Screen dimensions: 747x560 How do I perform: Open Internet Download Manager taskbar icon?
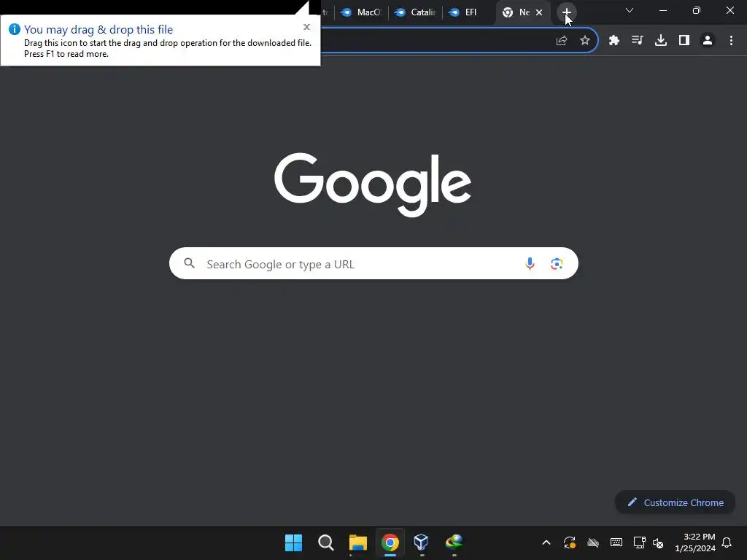[x=454, y=542]
